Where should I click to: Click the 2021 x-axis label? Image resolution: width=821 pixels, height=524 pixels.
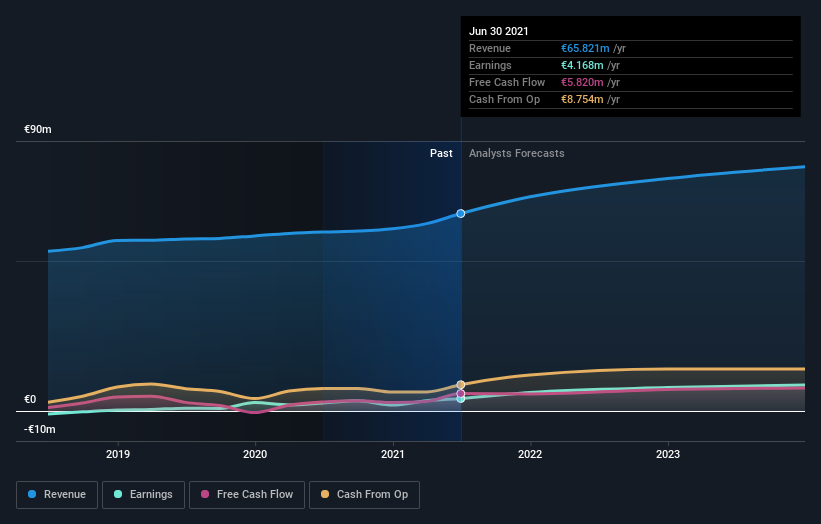coord(393,454)
